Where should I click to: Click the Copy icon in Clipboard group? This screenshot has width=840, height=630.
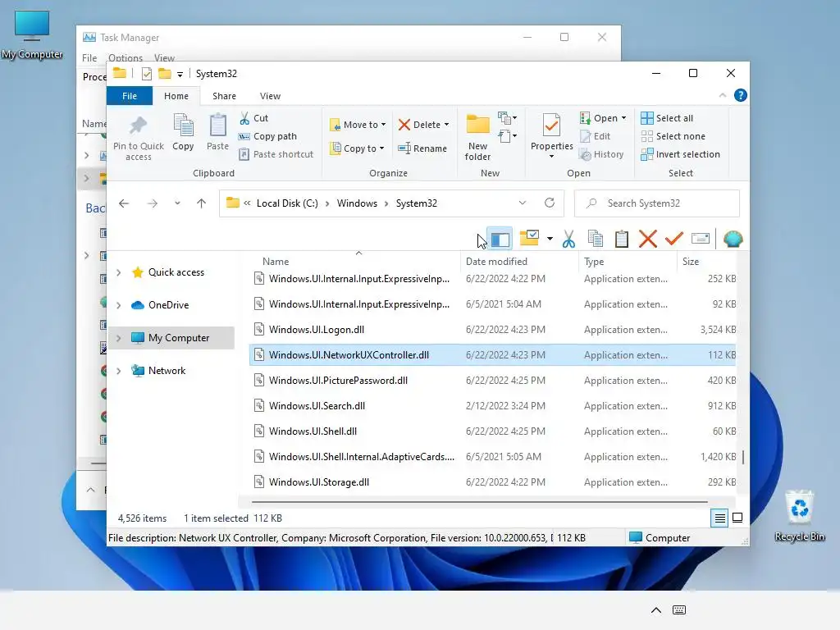click(x=183, y=132)
